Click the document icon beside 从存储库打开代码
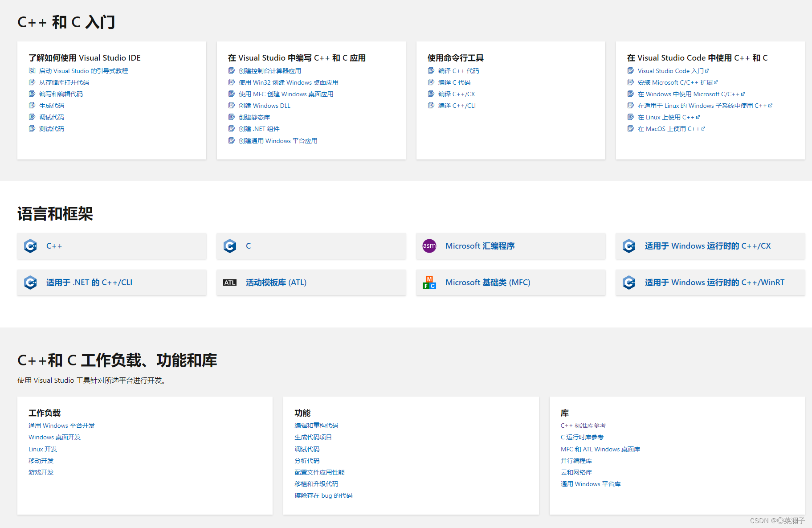 pyautogui.click(x=32, y=82)
